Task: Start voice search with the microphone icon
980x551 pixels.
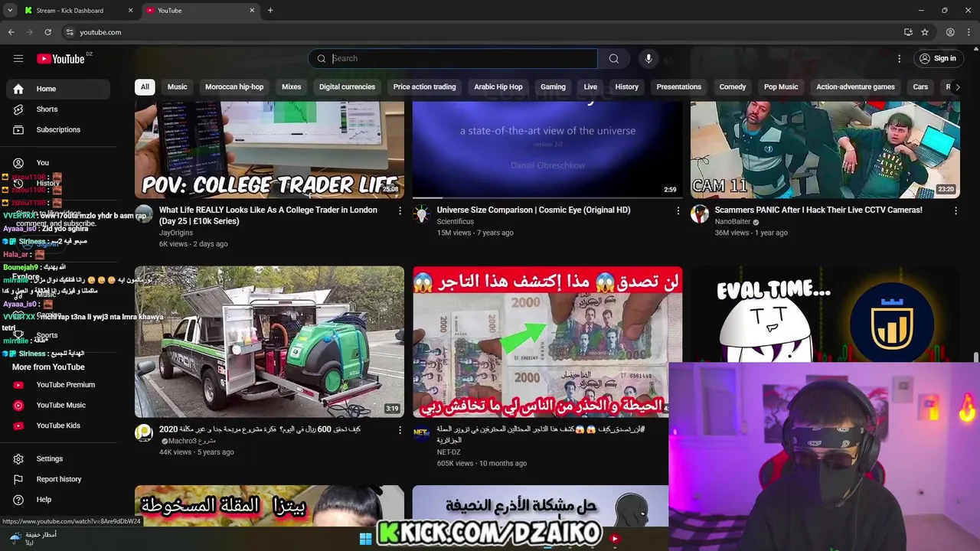Action: point(648,58)
